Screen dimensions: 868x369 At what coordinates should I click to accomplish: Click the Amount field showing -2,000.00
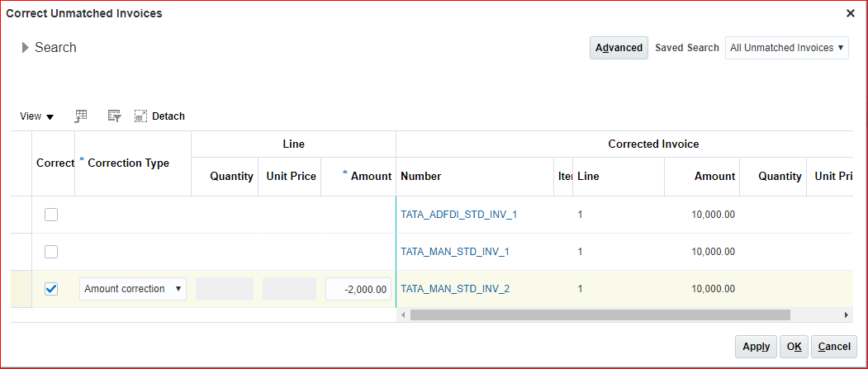[358, 289]
